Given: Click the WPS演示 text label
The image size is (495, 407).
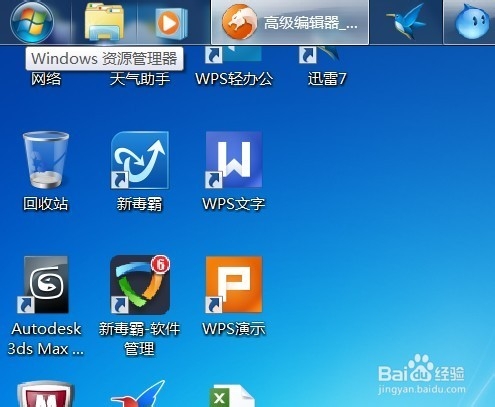Looking at the screenshot, I should (234, 329).
